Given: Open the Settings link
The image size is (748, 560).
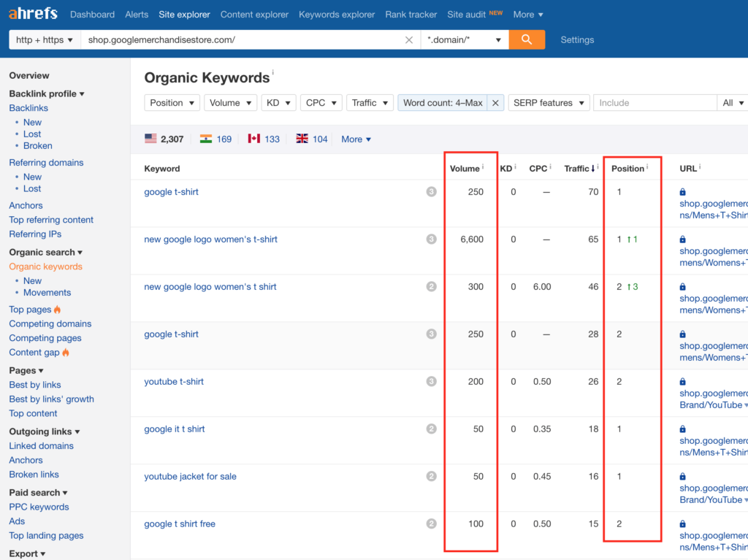Looking at the screenshot, I should pos(577,40).
